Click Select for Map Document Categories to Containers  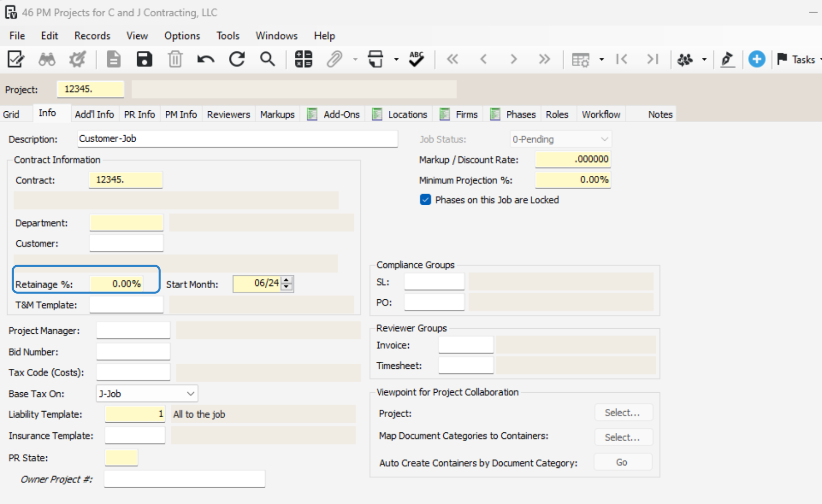[623, 437]
